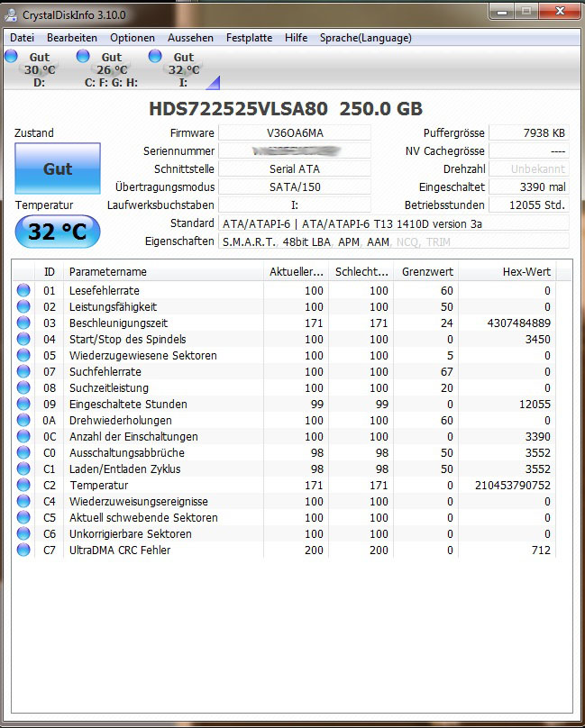Click status orb of UltraDMA CRC Fehler row
Image resolution: width=585 pixels, height=728 pixels.
(x=23, y=551)
